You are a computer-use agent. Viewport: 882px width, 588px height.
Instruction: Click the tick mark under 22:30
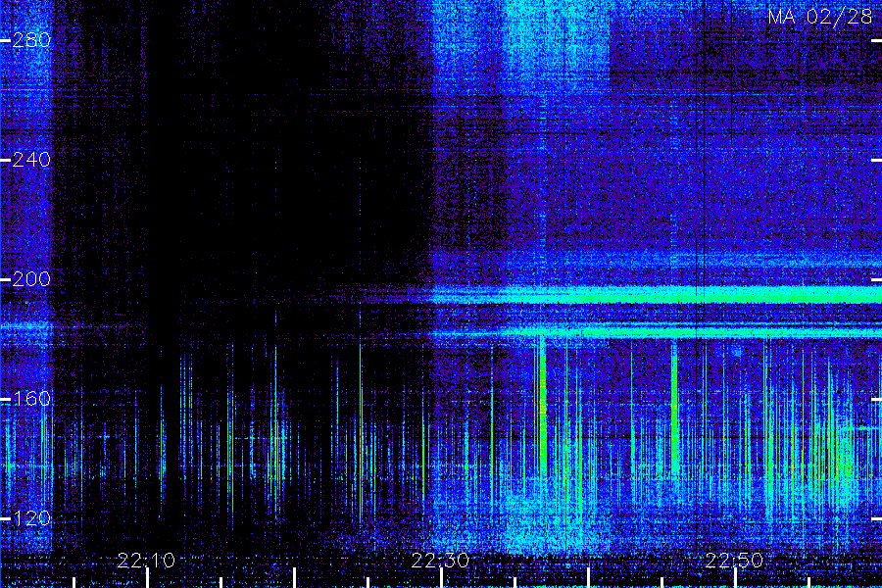point(442,578)
